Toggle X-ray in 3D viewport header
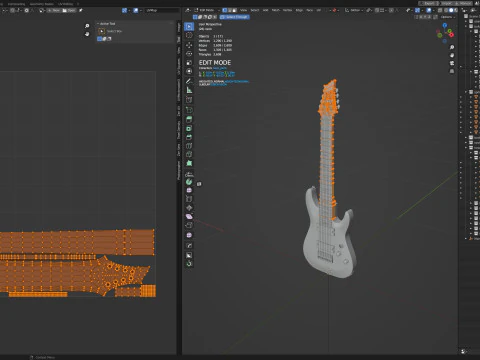 (x=440, y=10)
